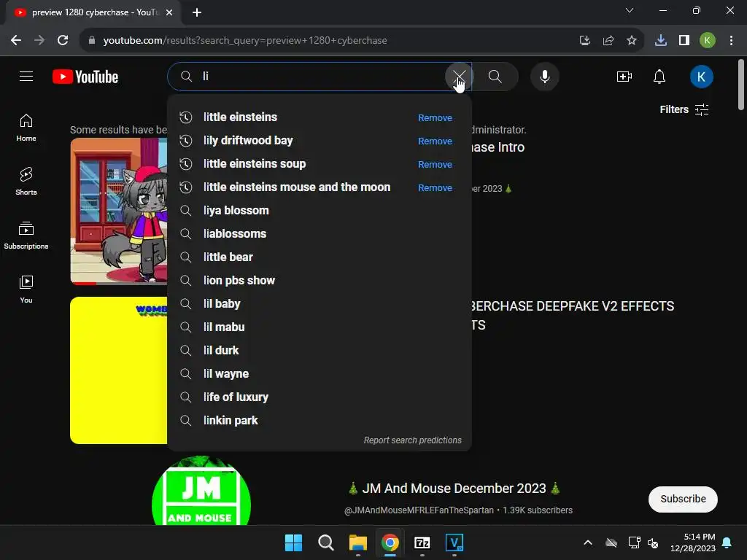Image resolution: width=747 pixels, height=560 pixels.
Task: Remove 'mouse and the moon' history entry
Action: 435,187
